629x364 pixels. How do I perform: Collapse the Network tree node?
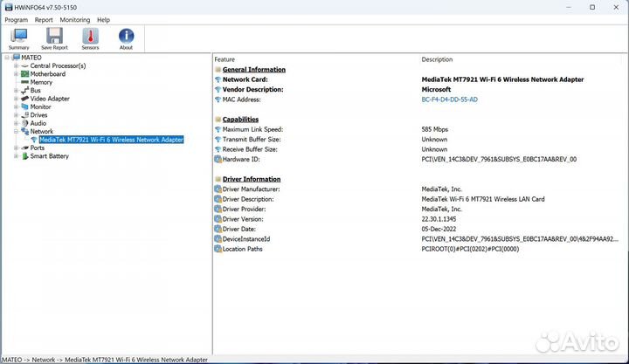pyautogui.click(x=16, y=132)
